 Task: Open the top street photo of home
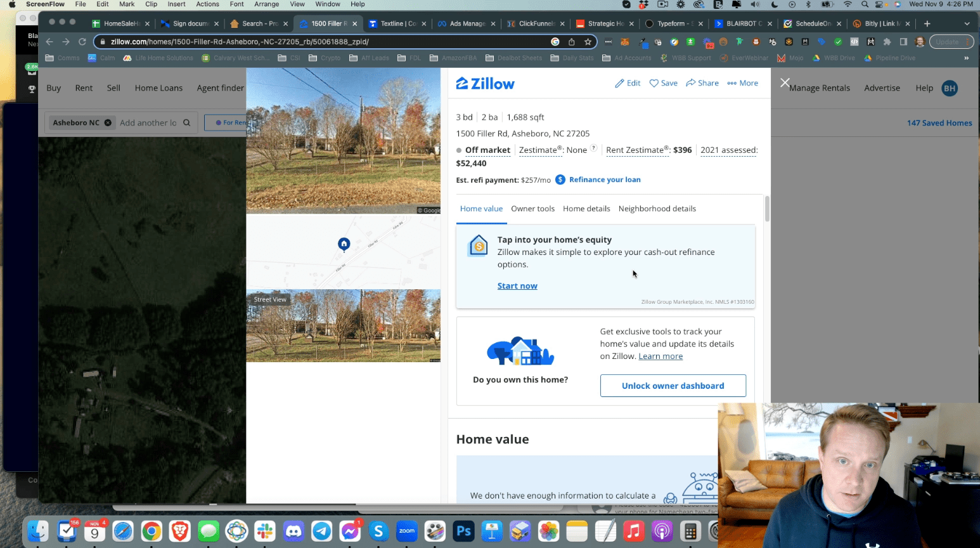tap(344, 141)
